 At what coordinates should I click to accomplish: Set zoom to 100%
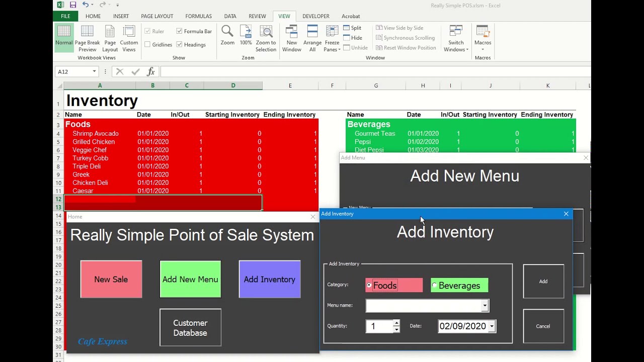(x=246, y=35)
